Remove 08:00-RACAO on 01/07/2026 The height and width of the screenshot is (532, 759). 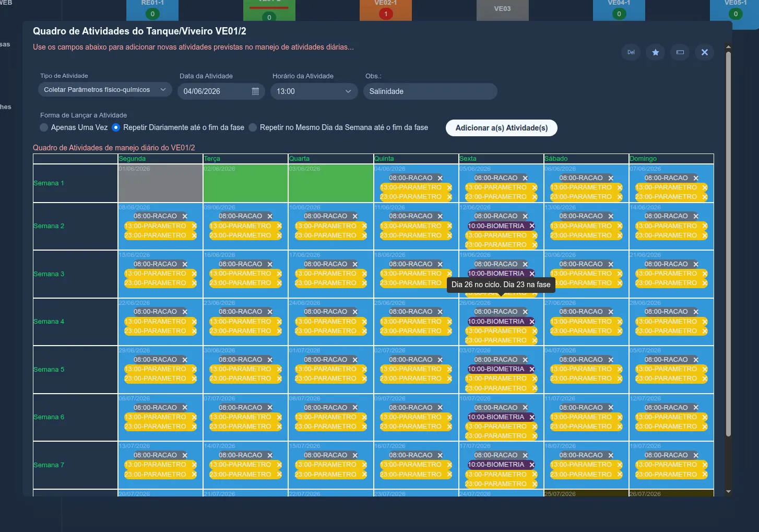click(x=355, y=360)
